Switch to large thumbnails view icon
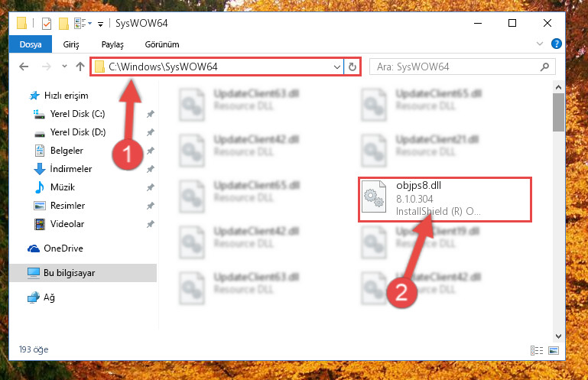Image resolution: width=588 pixels, height=380 pixels. (554, 350)
